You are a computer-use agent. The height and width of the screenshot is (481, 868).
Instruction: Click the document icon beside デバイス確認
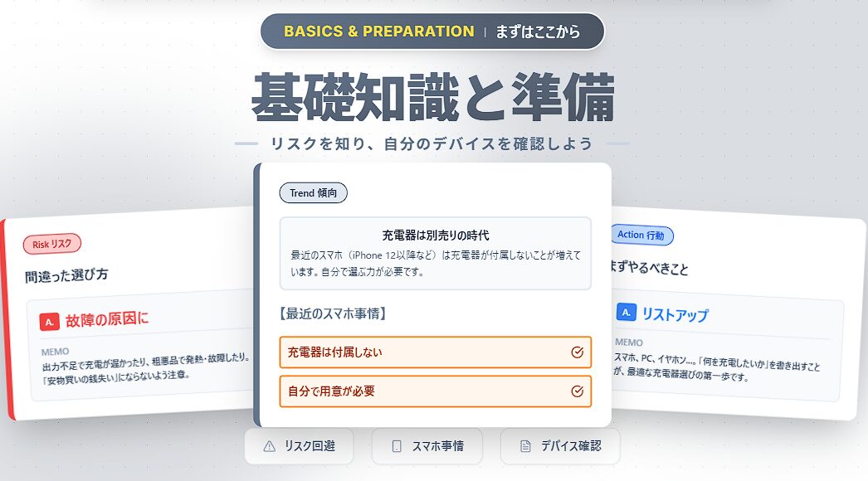[525, 446]
